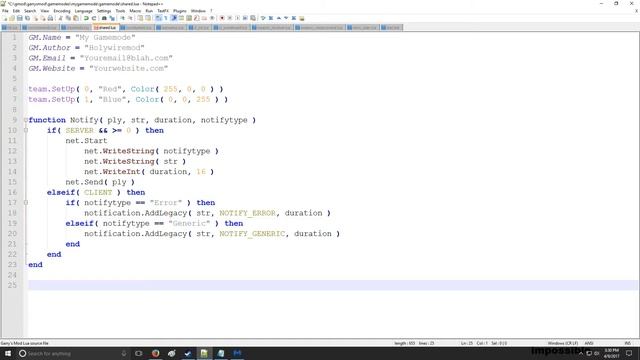Start macro recording with red dot icon

tap(222, 18)
